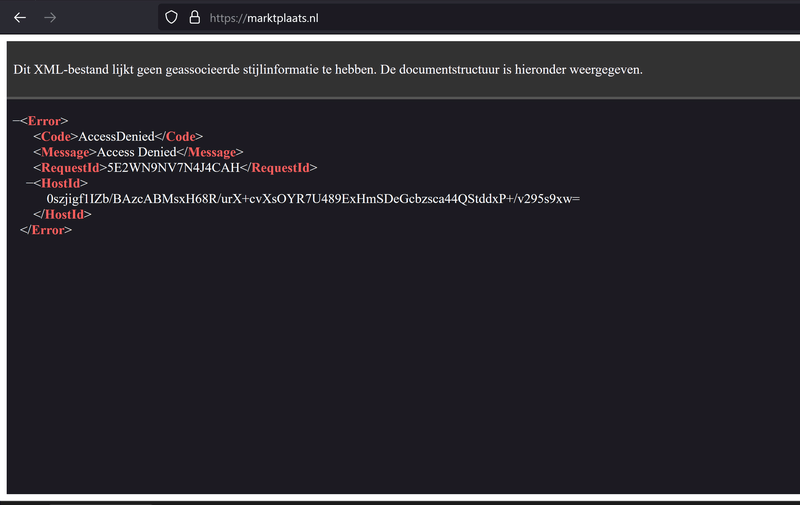
Task: Open the tracking protection shield icon
Action: [172, 17]
